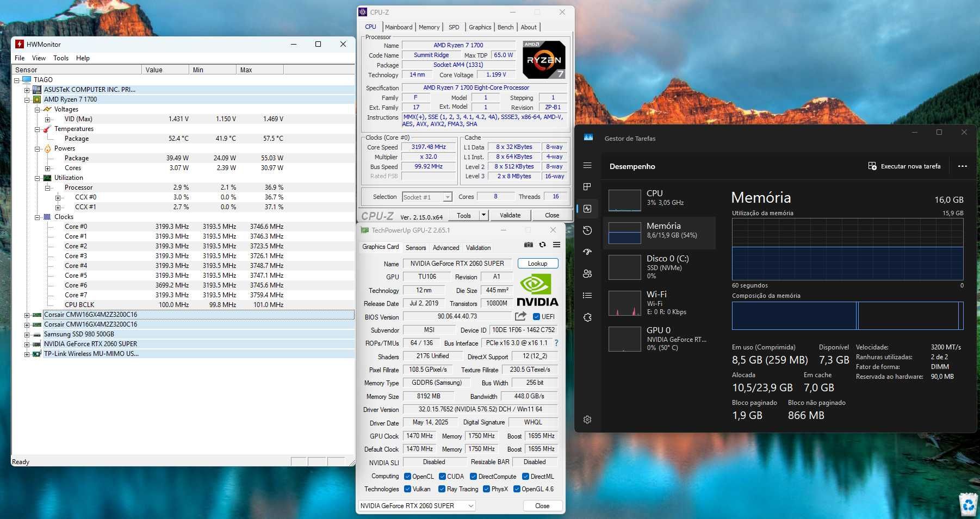980x519 pixels.
Task: Click the AMD Ryzen 7 logo in CPU-Z
Action: [x=544, y=59]
